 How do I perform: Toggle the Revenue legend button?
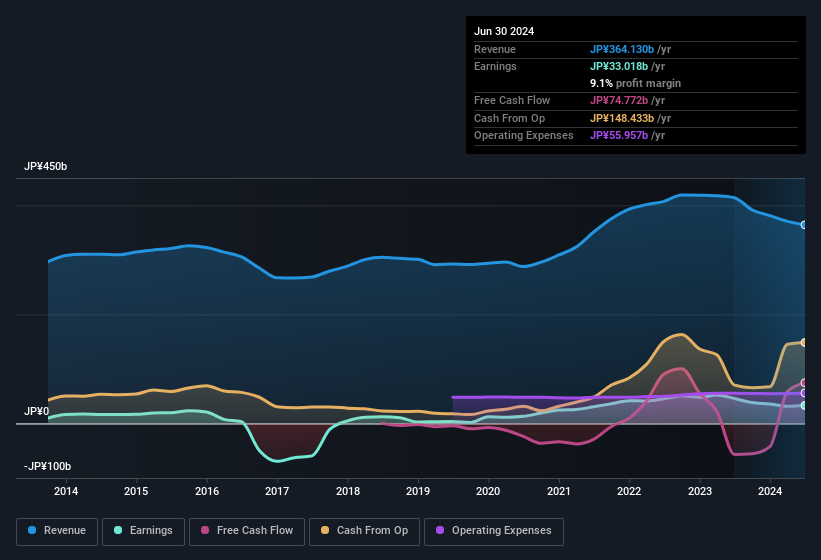[x=57, y=531]
